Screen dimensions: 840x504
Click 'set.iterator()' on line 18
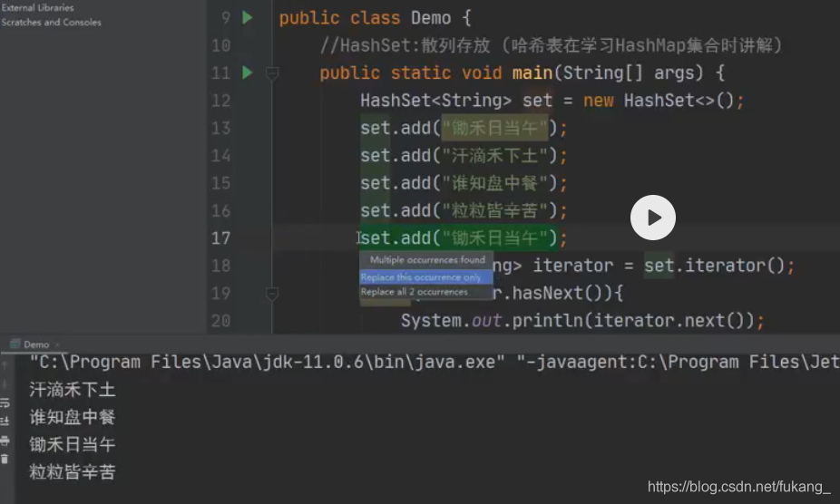(x=715, y=266)
